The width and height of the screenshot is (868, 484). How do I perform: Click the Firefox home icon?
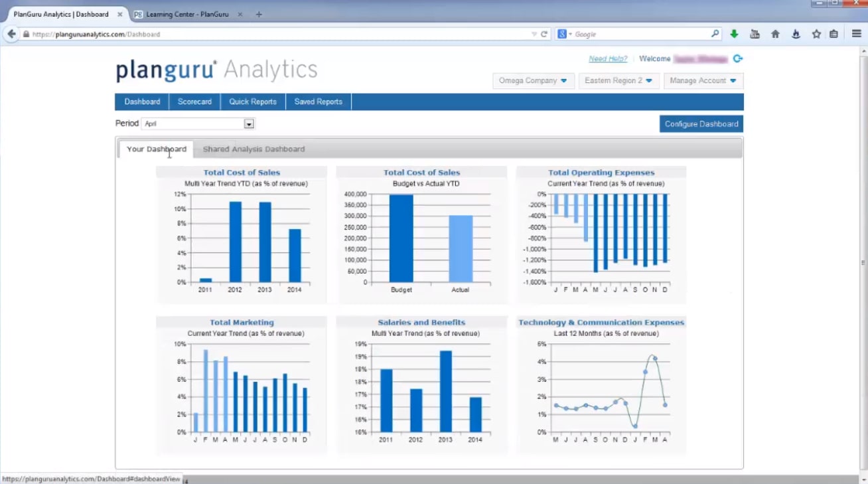pos(775,33)
